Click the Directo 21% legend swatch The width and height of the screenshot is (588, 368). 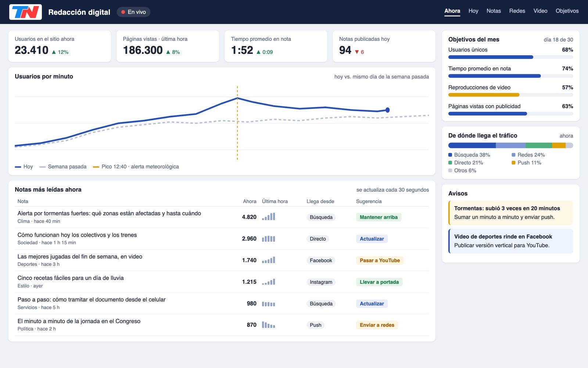[x=450, y=163]
